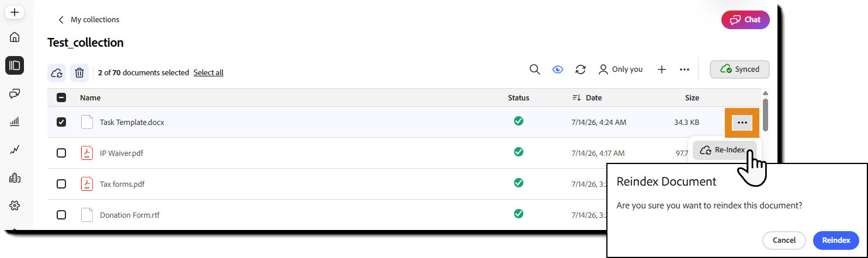The image size is (868, 258).
Task: Select the collections library sidebar icon
Action: click(x=15, y=65)
